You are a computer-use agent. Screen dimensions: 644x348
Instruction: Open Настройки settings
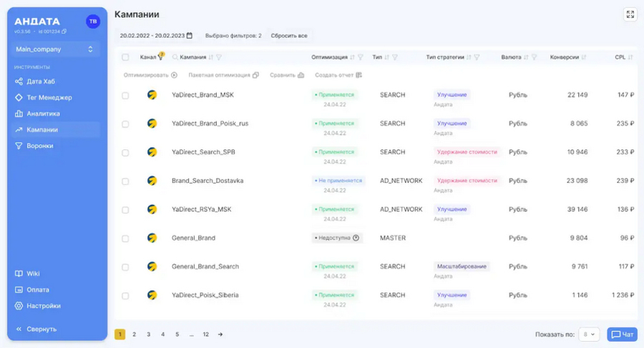coord(37,306)
